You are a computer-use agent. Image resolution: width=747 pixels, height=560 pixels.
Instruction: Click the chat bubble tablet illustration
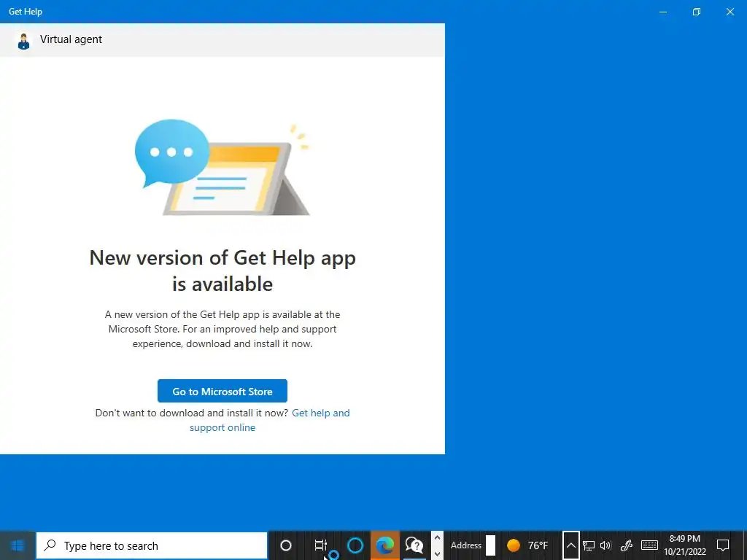point(222,168)
